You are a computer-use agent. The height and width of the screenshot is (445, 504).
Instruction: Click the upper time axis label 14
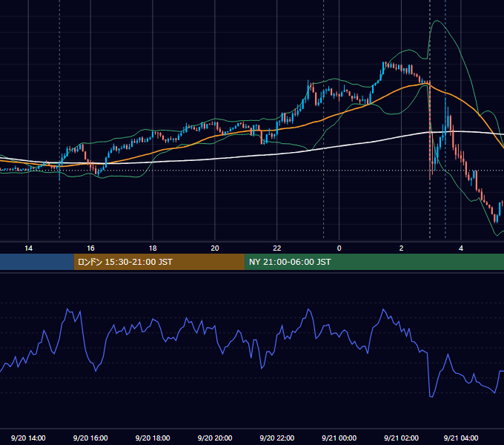click(29, 248)
